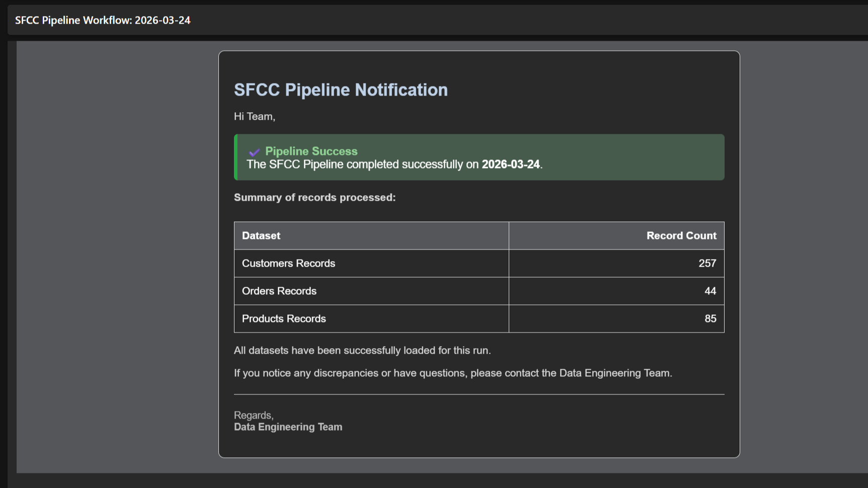Click the Record Count column header
The width and height of the screenshot is (868, 488).
(x=681, y=235)
